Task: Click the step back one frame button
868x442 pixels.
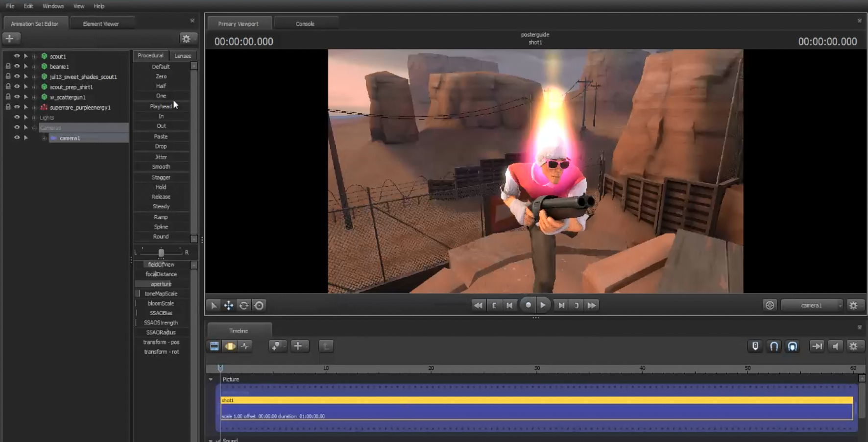Action: [x=509, y=305]
